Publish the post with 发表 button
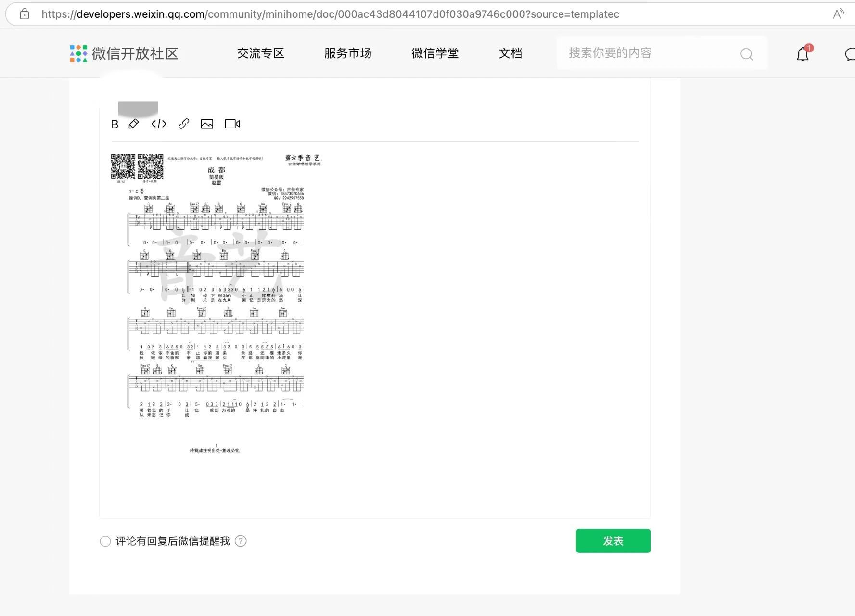Image resolution: width=855 pixels, height=616 pixels. click(613, 541)
